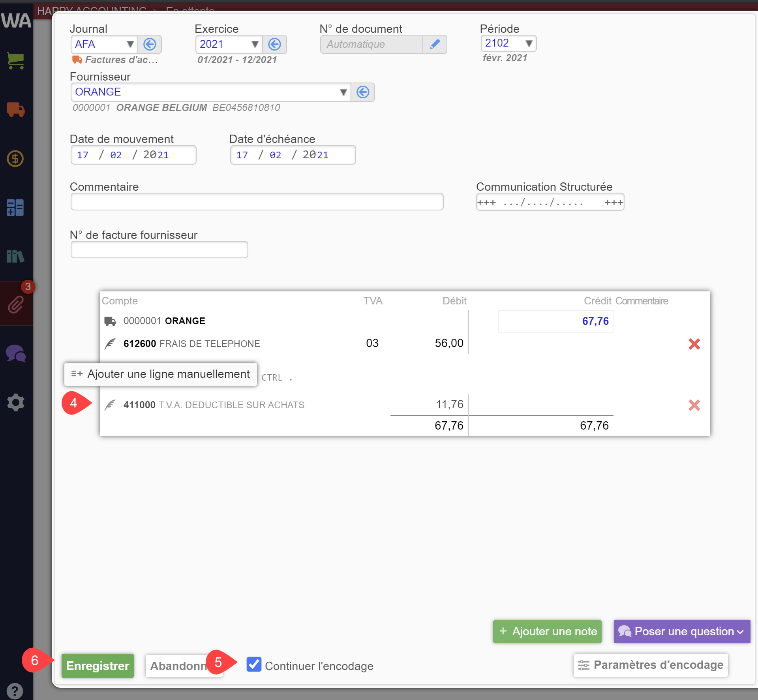Click the Enregistrer button

click(98, 666)
